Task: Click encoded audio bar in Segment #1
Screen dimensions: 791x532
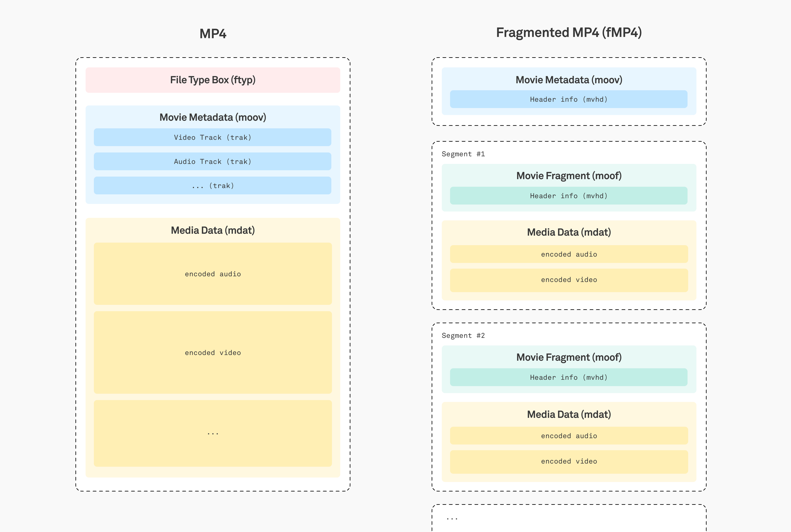Action: 569,254
